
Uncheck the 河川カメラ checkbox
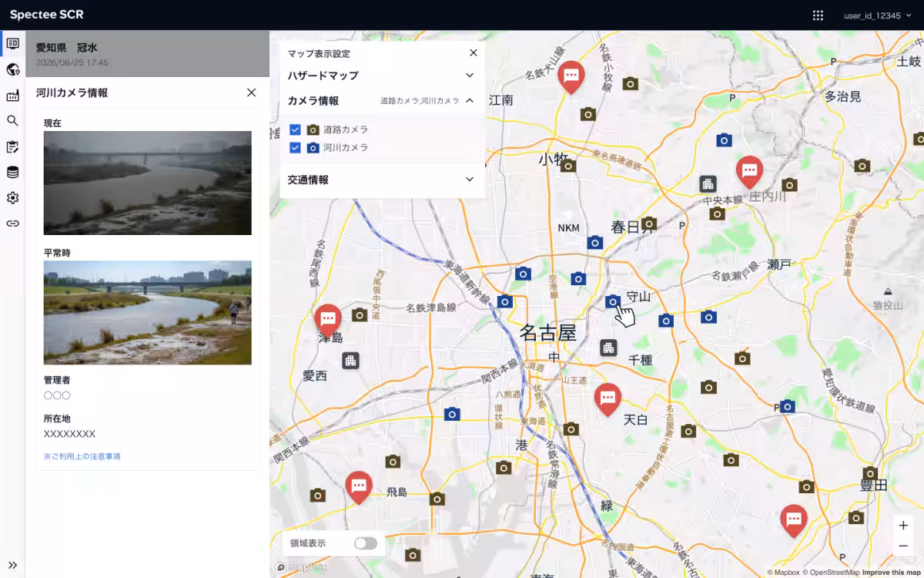tap(295, 147)
